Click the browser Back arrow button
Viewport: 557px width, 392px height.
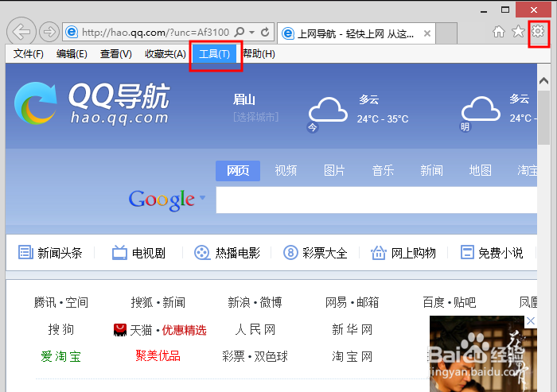coord(21,32)
